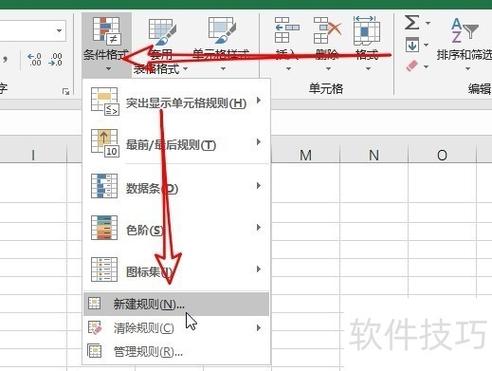The height and width of the screenshot is (371, 492).
Task: Open the Fill dropdown arrow
Action: click(x=426, y=45)
